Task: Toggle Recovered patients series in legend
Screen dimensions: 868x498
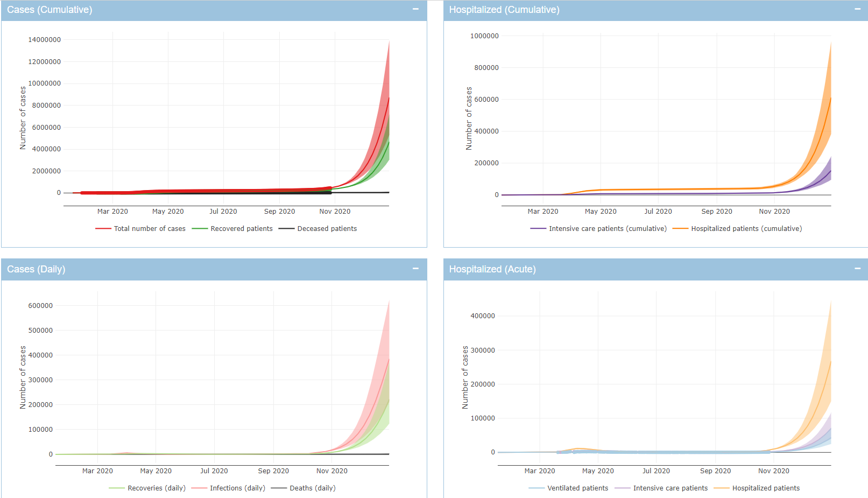Action: (x=241, y=229)
